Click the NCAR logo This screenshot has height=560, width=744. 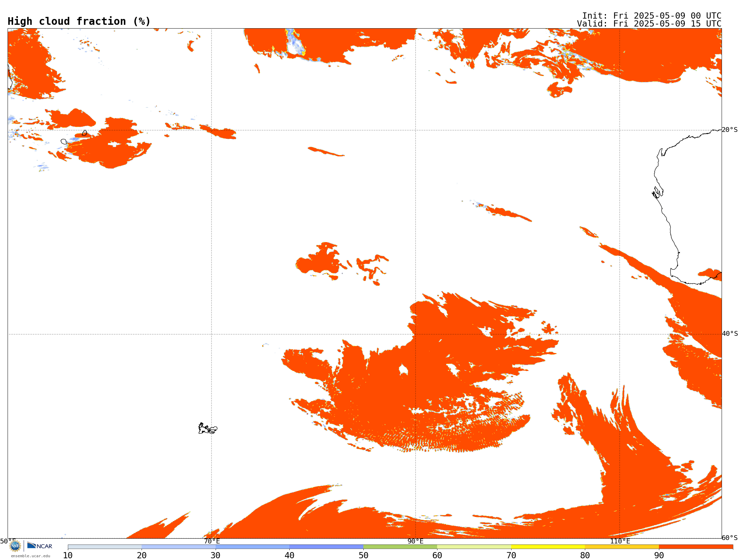click(x=40, y=546)
